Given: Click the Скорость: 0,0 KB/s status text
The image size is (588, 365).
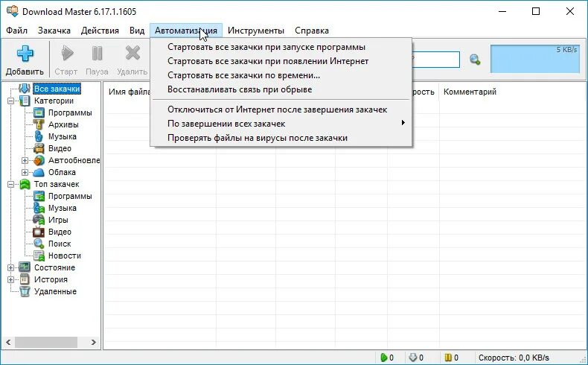Looking at the screenshot, I should 514,358.
